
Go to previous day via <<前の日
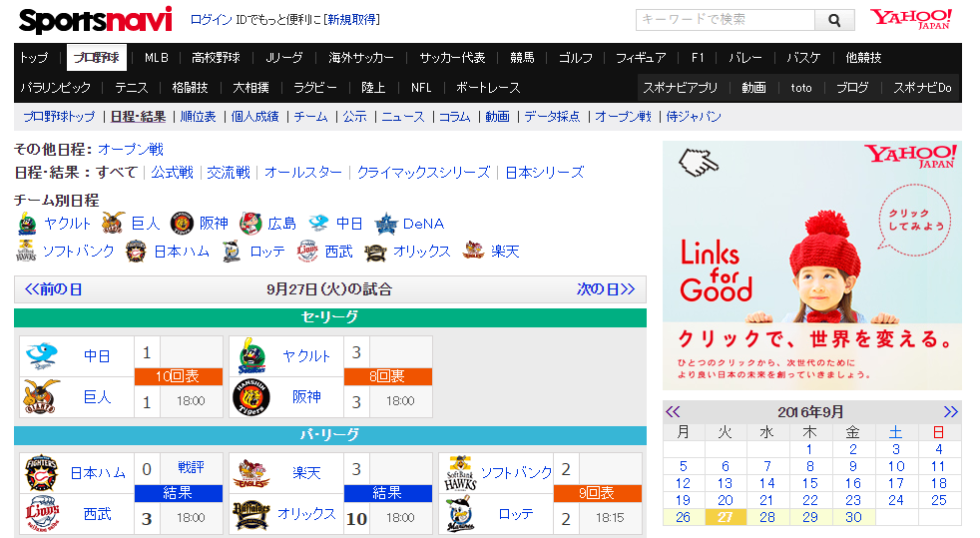point(53,289)
